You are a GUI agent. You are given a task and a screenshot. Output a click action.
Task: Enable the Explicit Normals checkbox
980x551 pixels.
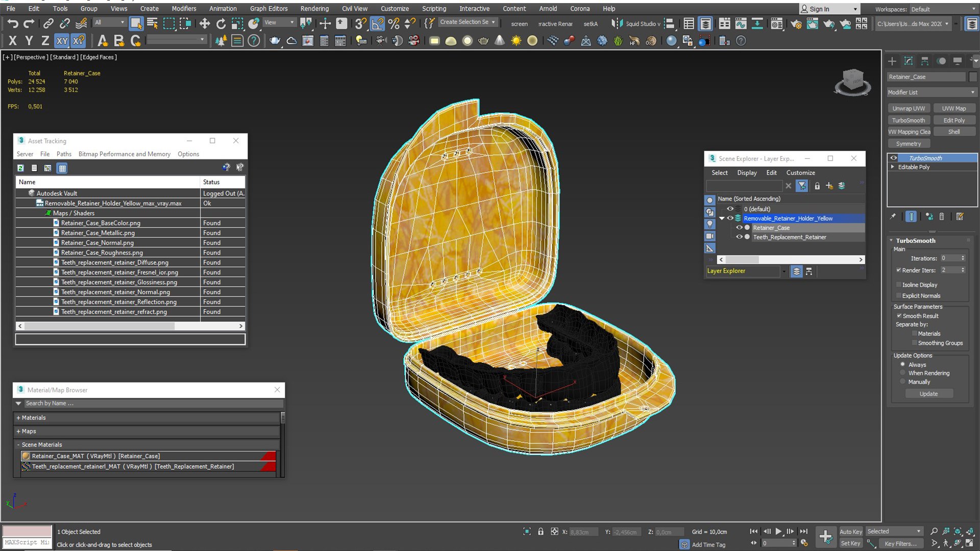pyautogui.click(x=899, y=295)
